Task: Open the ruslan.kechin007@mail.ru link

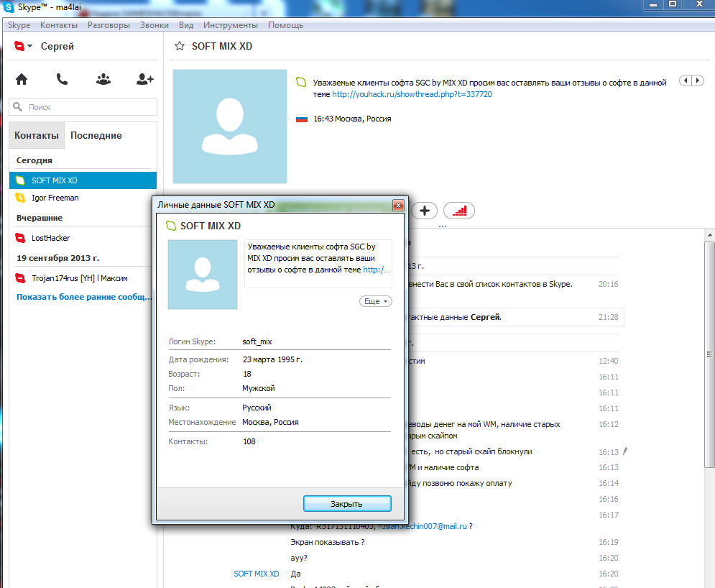Action: pos(423,526)
